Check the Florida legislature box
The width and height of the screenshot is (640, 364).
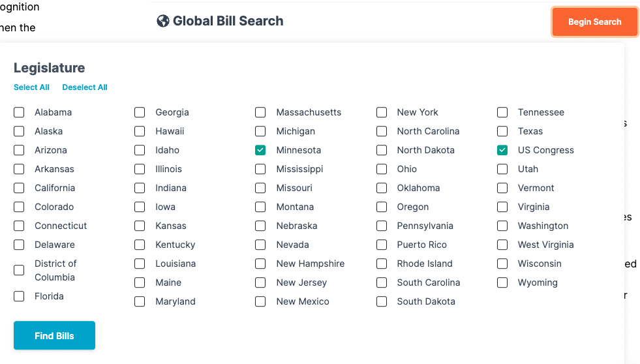click(x=19, y=296)
